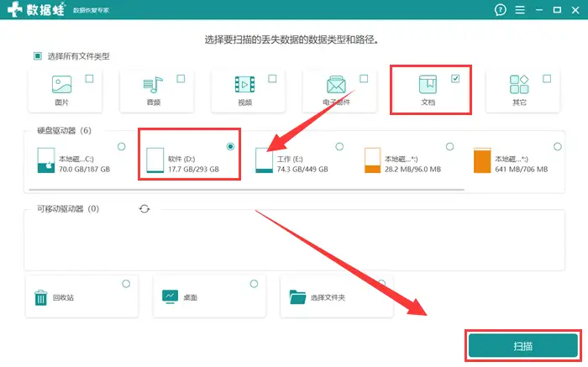Click the Audio (音频) music note icon

[153, 84]
